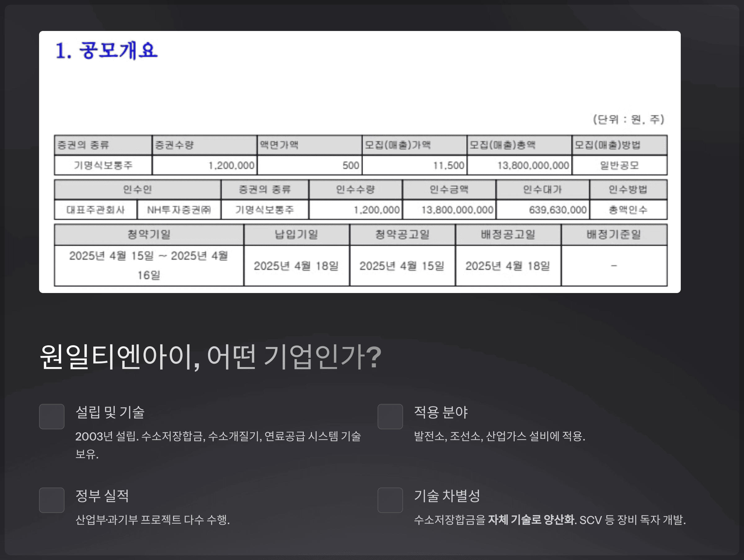Select the 설립 및 기술 heading
This screenshot has width=744, height=560.
click(110, 412)
